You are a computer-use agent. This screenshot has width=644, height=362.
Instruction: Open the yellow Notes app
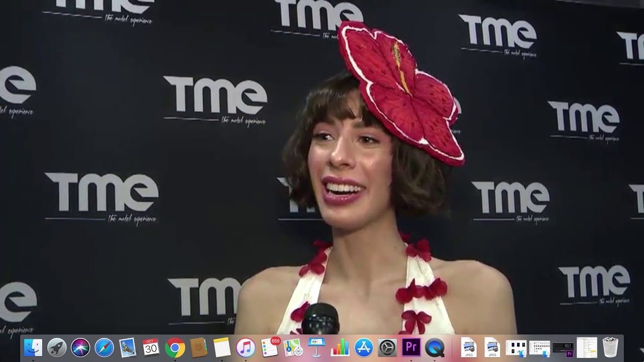pos(222,347)
